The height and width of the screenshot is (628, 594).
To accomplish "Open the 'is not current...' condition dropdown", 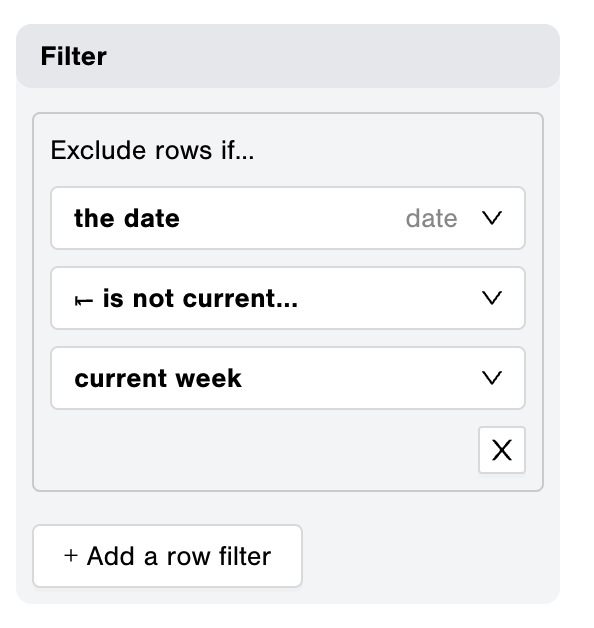I will point(288,298).
